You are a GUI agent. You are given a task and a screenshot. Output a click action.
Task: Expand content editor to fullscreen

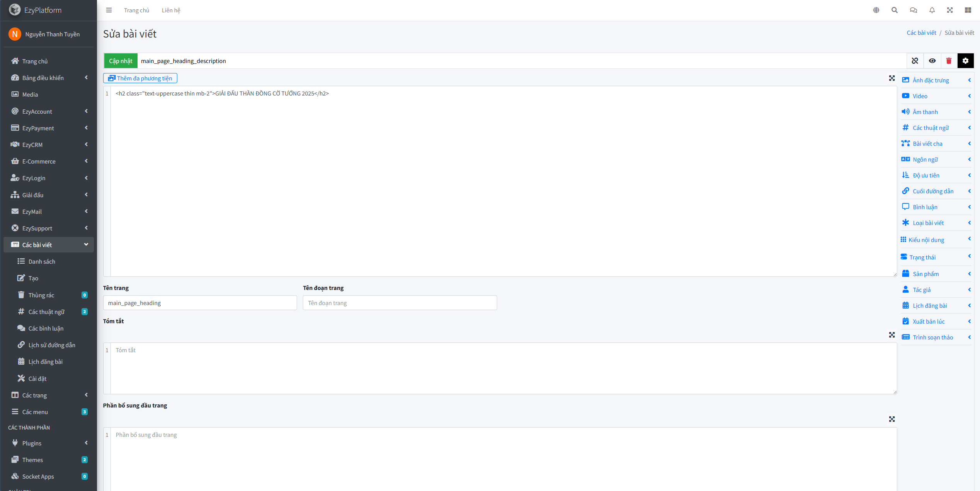892,78
